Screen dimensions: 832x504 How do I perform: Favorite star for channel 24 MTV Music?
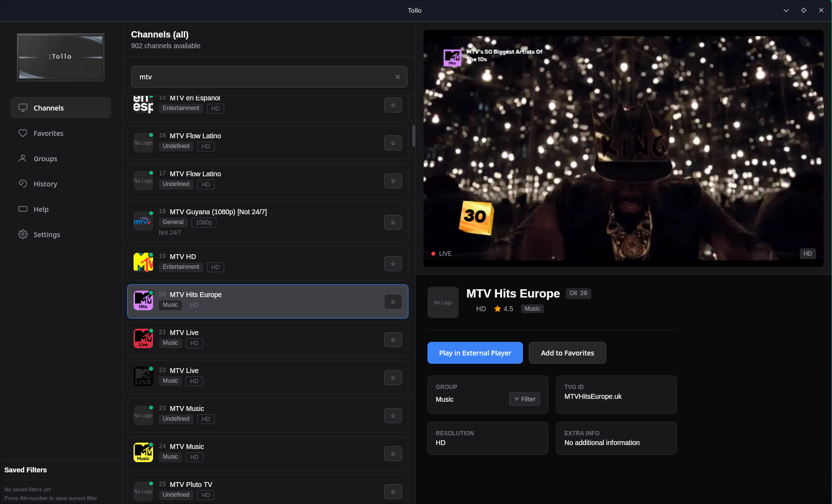(x=393, y=454)
